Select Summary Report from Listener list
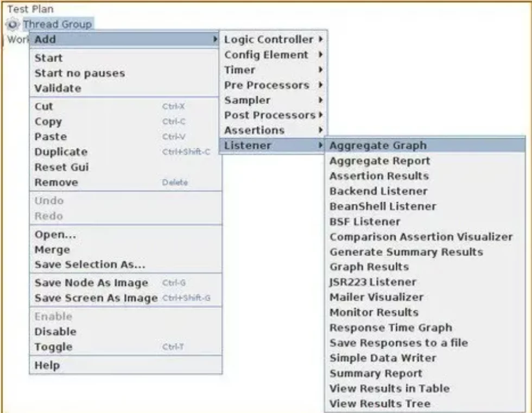This screenshot has width=532, height=413. pyautogui.click(x=376, y=373)
